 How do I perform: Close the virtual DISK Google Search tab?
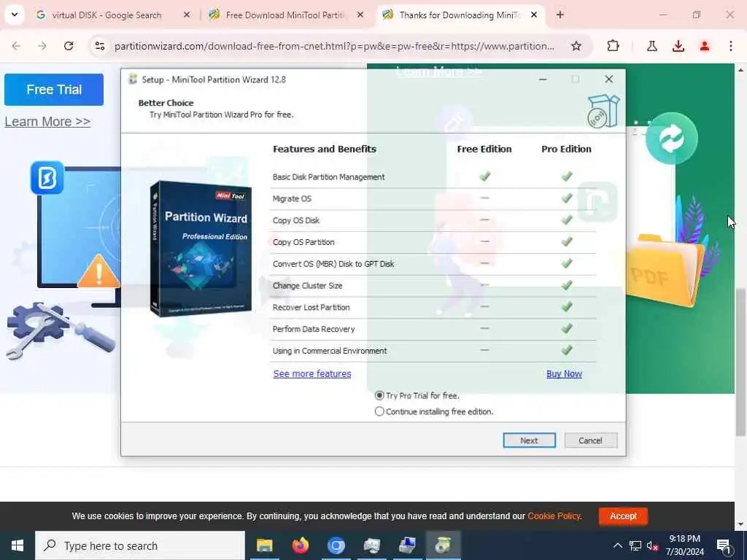(x=187, y=15)
